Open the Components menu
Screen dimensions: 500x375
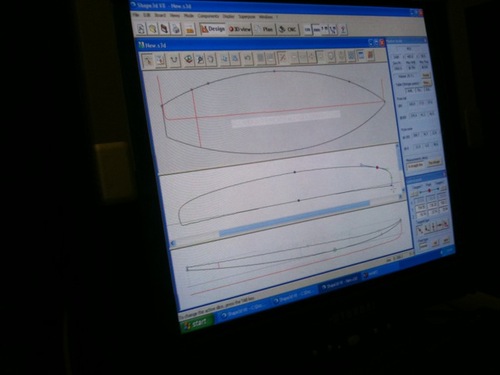pyautogui.click(x=208, y=16)
